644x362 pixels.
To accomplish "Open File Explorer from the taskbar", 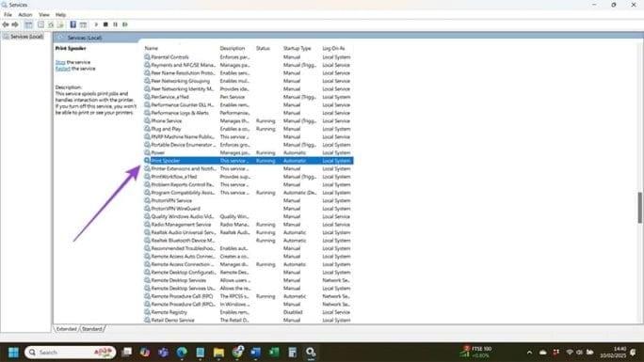I will (x=218, y=353).
